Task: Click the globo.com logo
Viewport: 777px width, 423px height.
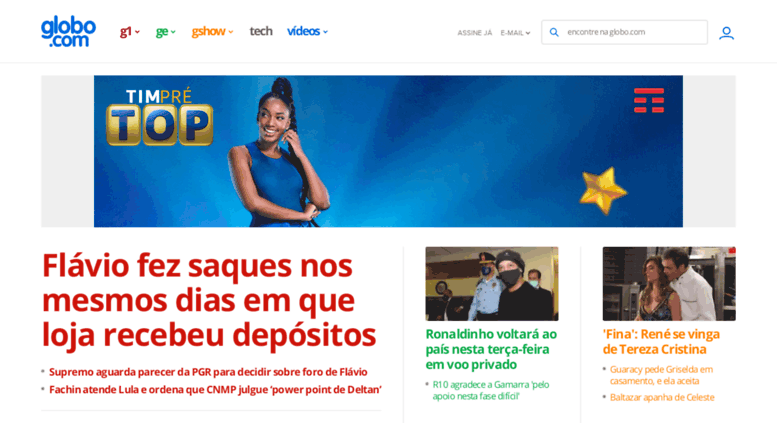Action: [x=68, y=32]
